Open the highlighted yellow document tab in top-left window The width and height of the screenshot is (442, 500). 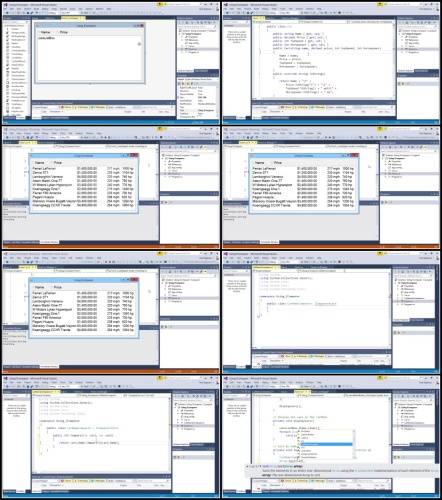[x=72, y=18]
